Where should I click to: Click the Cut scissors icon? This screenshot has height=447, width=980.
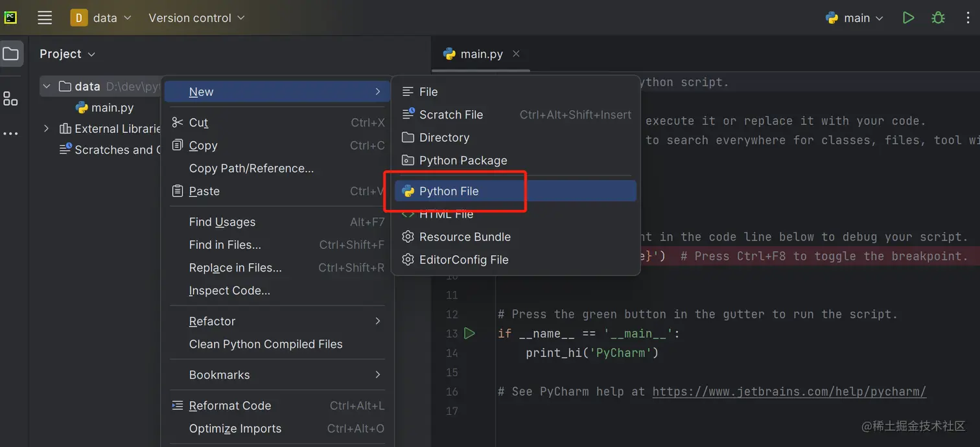click(178, 122)
